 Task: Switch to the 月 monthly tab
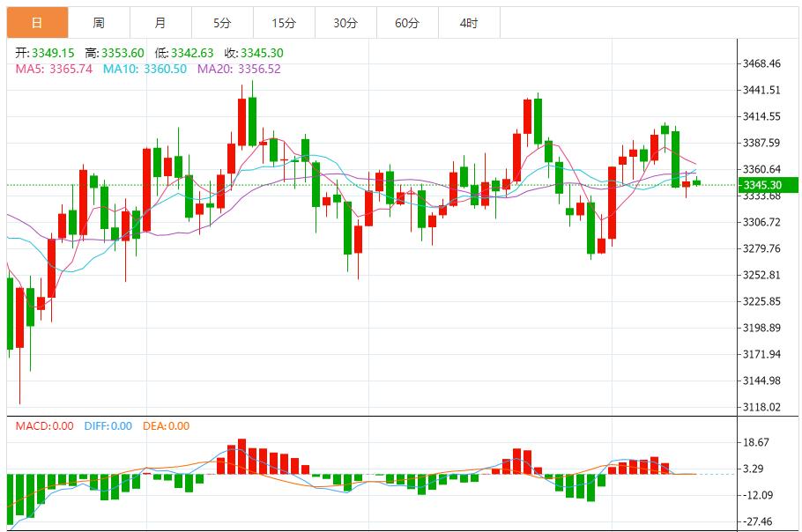[x=160, y=23]
